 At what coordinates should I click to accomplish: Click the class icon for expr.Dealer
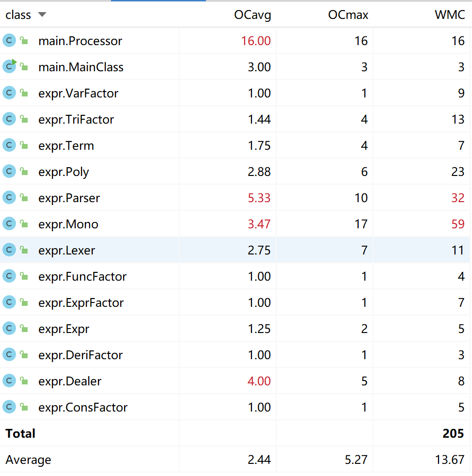pos(9,381)
